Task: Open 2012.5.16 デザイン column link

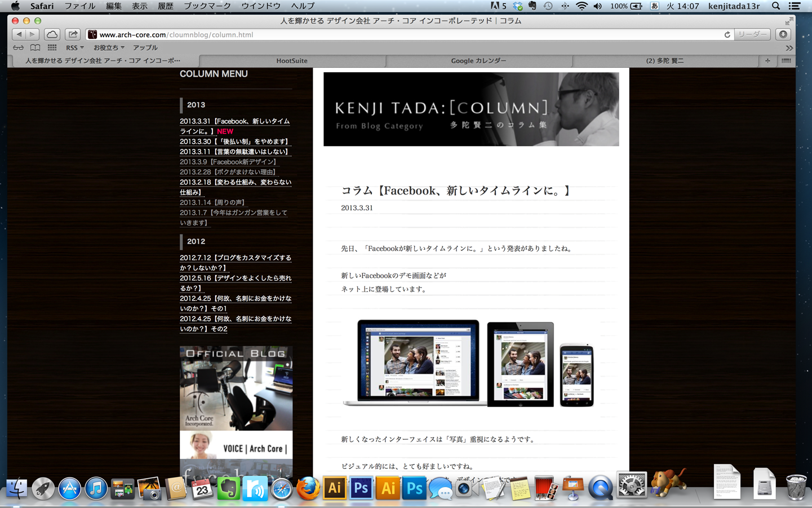Action: pyautogui.click(x=236, y=283)
